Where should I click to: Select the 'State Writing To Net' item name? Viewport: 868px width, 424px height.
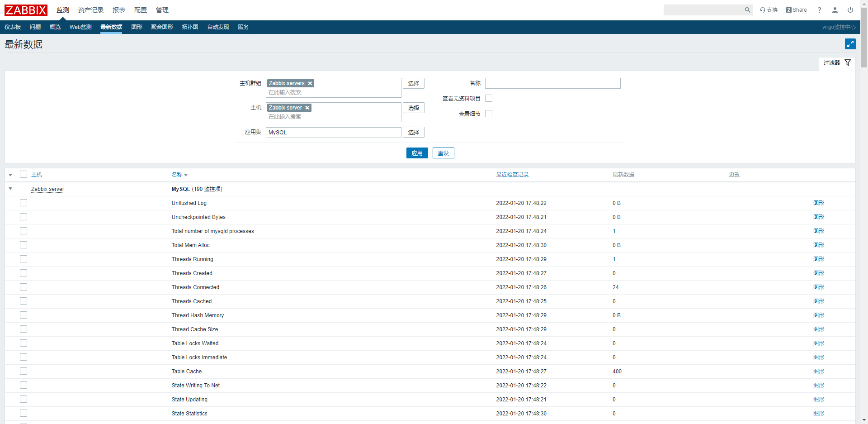pyautogui.click(x=195, y=386)
